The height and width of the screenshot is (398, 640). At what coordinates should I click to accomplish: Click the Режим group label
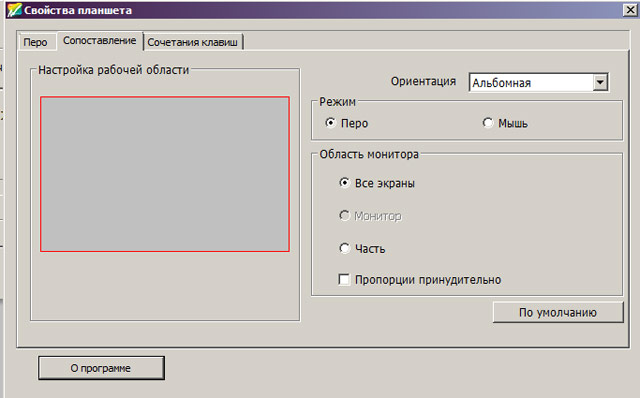338,102
